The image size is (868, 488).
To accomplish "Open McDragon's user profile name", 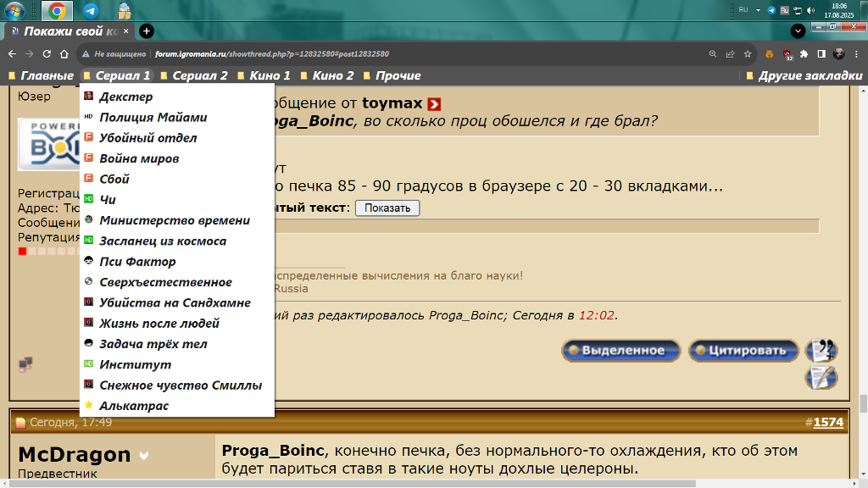I will [x=75, y=455].
